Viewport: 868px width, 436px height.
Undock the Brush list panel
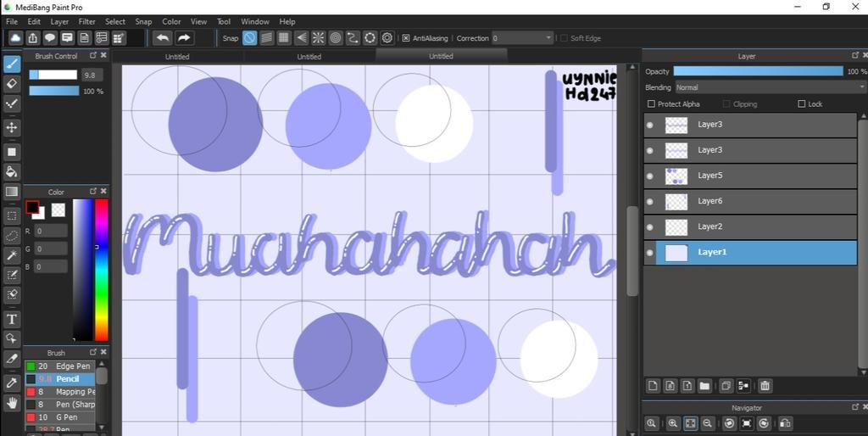coord(93,352)
